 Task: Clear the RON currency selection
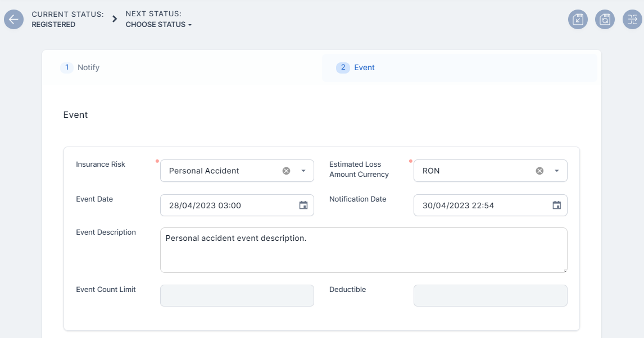[539, 171]
